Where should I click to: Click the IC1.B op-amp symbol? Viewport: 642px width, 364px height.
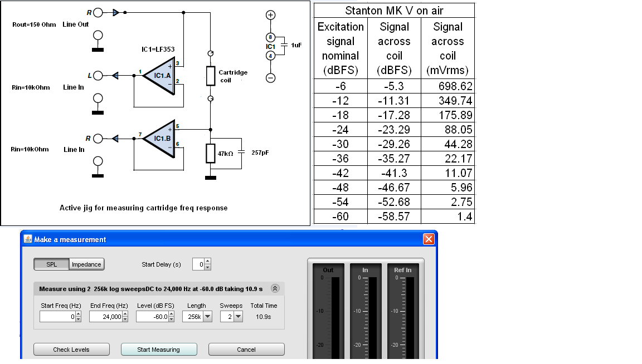[x=159, y=139]
